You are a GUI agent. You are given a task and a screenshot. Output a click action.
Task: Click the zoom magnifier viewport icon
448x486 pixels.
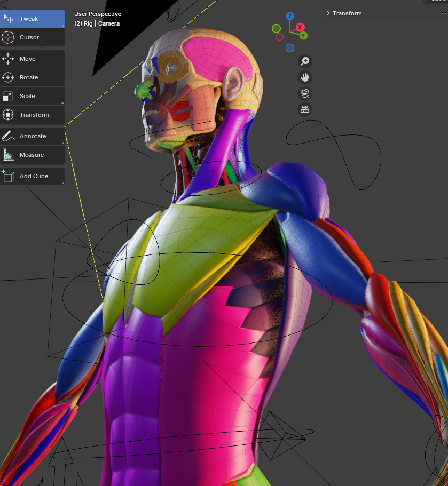click(x=305, y=61)
